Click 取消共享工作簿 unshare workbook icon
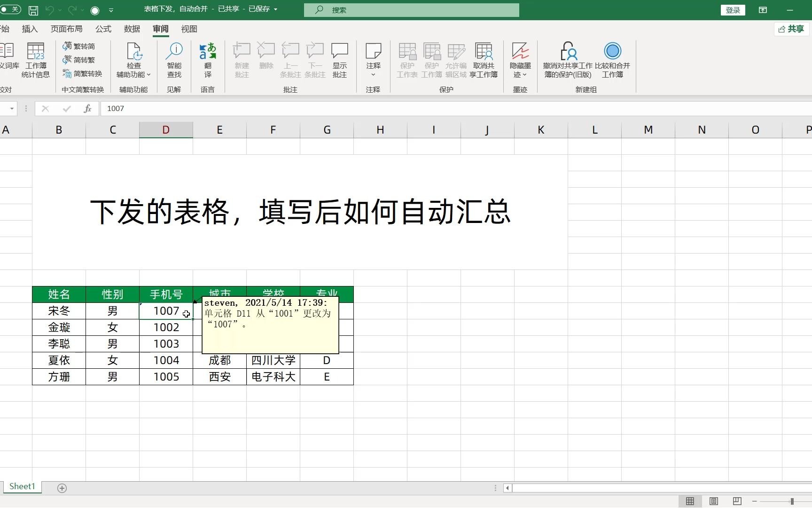The image size is (812, 508). click(484, 60)
